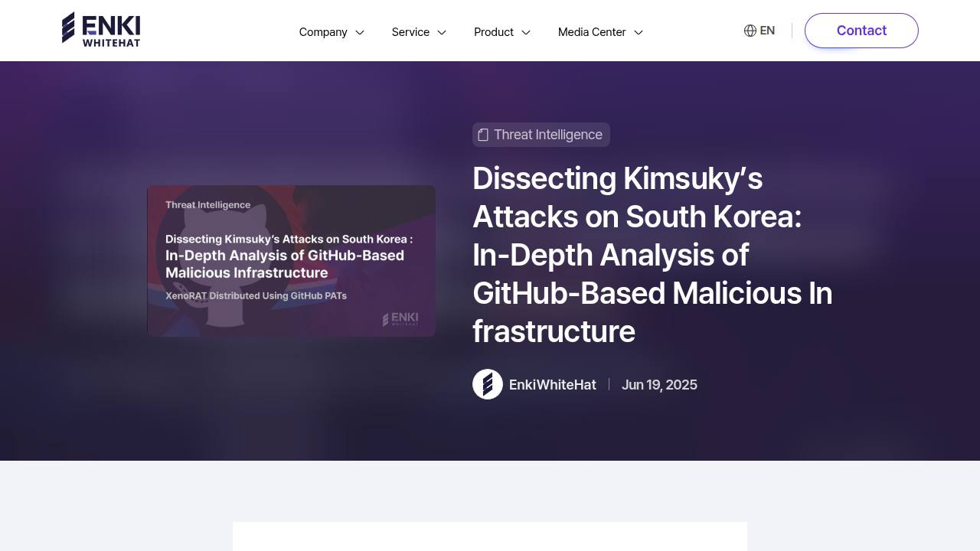
Task: Click the globe language icon
Action: [x=750, y=31]
